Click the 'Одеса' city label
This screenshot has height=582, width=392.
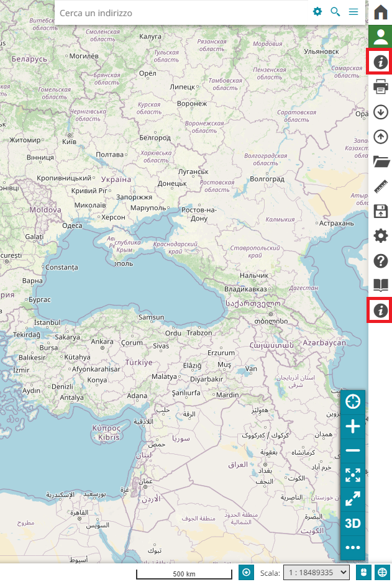(x=73, y=225)
